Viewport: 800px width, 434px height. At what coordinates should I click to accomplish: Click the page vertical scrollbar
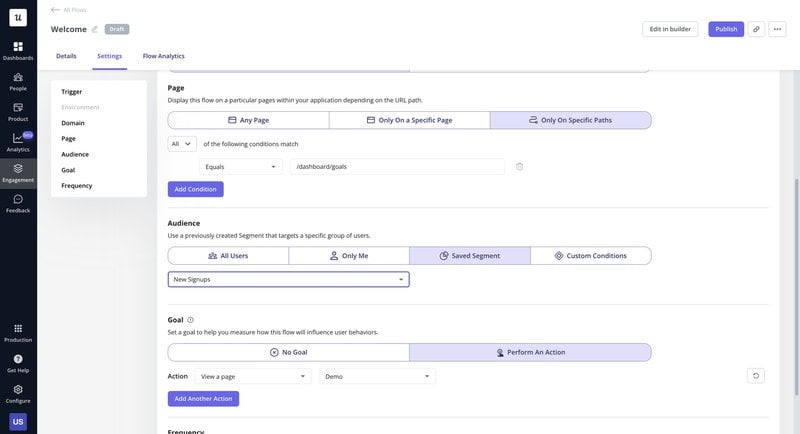(x=796, y=286)
